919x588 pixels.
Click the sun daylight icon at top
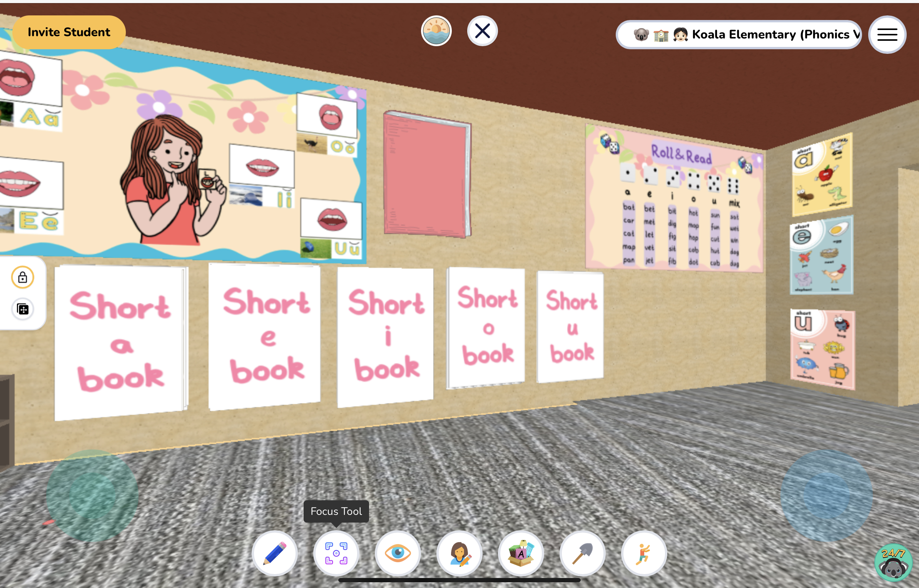point(436,31)
